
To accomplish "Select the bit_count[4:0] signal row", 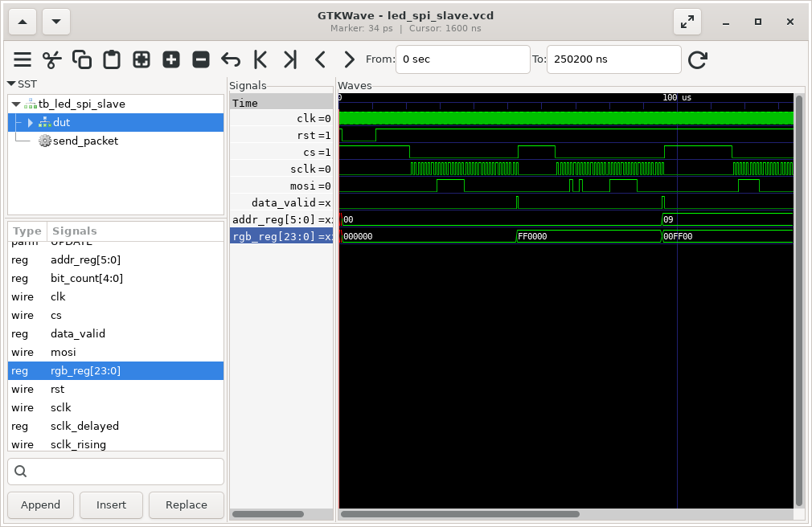I will pyautogui.click(x=87, y=278).
